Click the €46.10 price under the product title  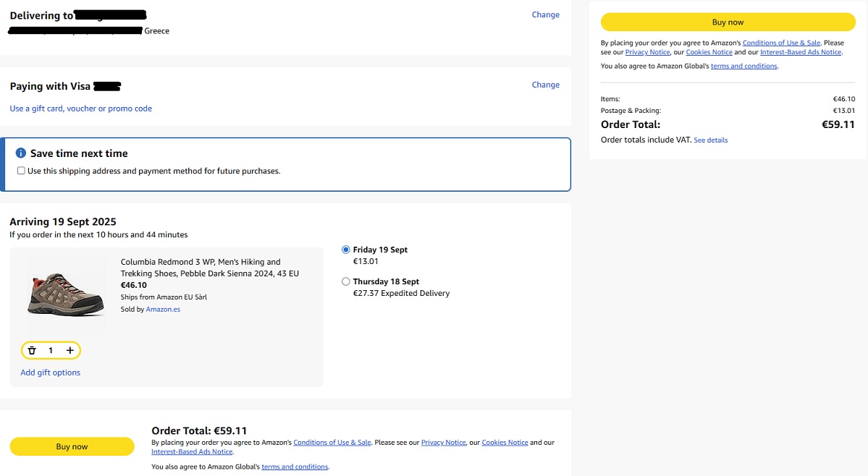(134, 286)
